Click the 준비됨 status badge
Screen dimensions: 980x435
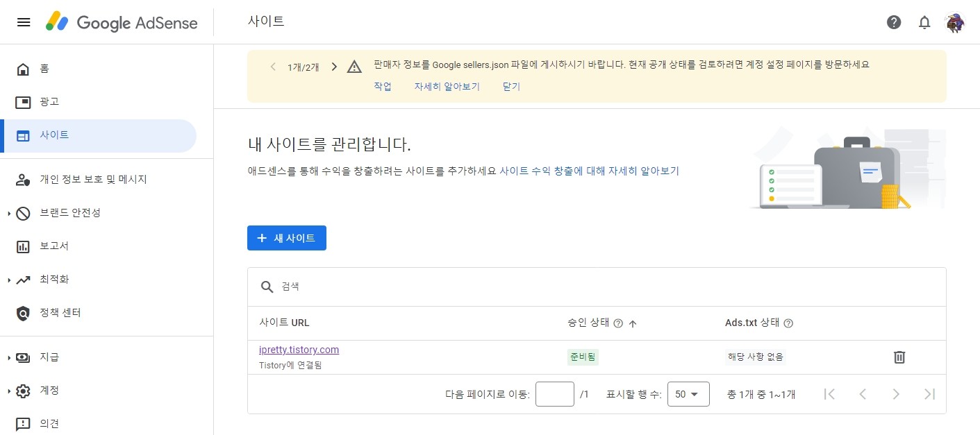[x=583, y=357]
